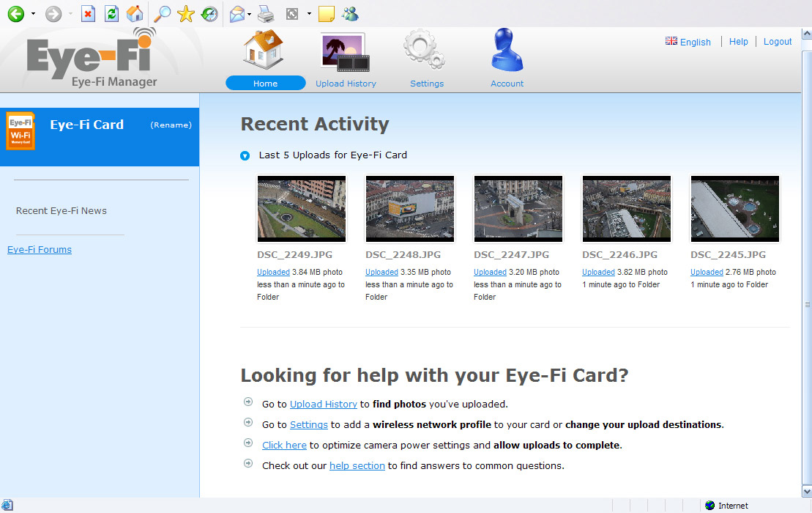Screen dimensions: 812x513
Task: Open the browsing History clock icon
Action: coord(209,13)
